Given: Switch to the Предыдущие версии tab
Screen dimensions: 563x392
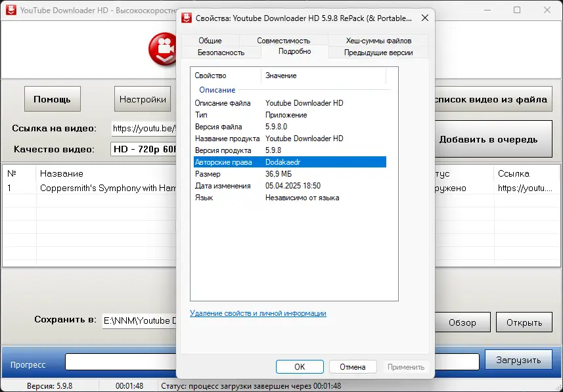Looking at the screenshot, I should coord(378,53).
